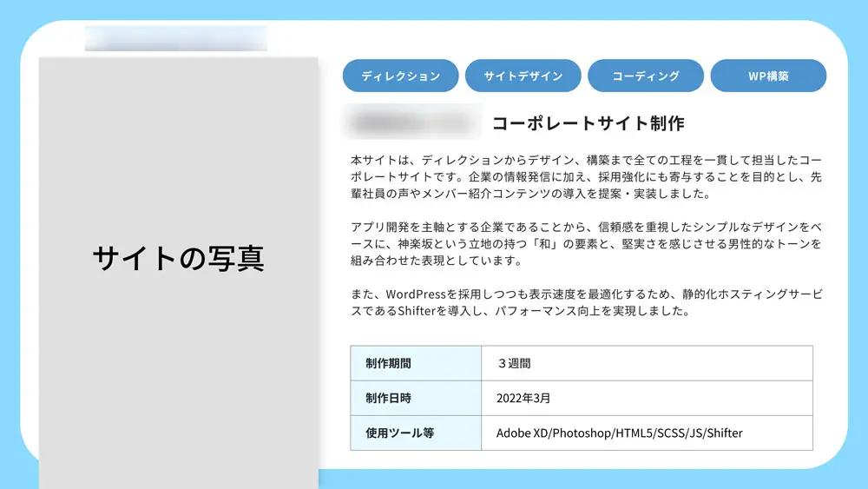Click the ディレクション tag button
This screenshot has width=868, height=489.
(400, 76)
